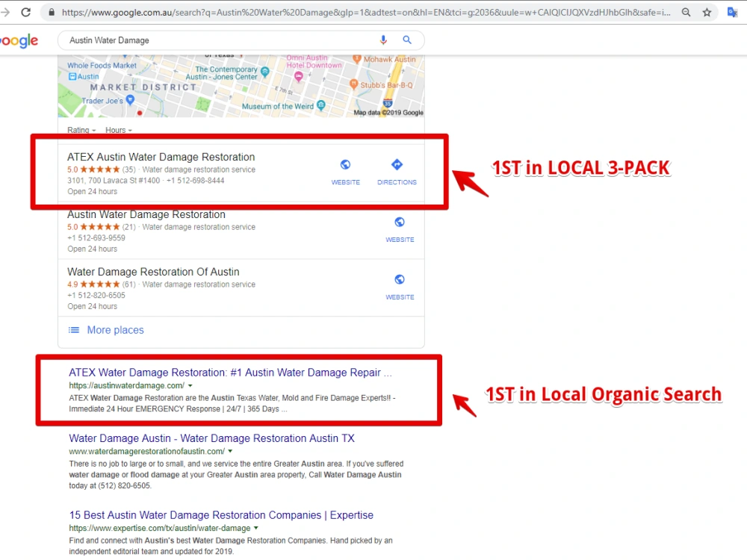
Task: Open ATEX Water Damage Restoration organic result
Action: (x=230, y=373)
